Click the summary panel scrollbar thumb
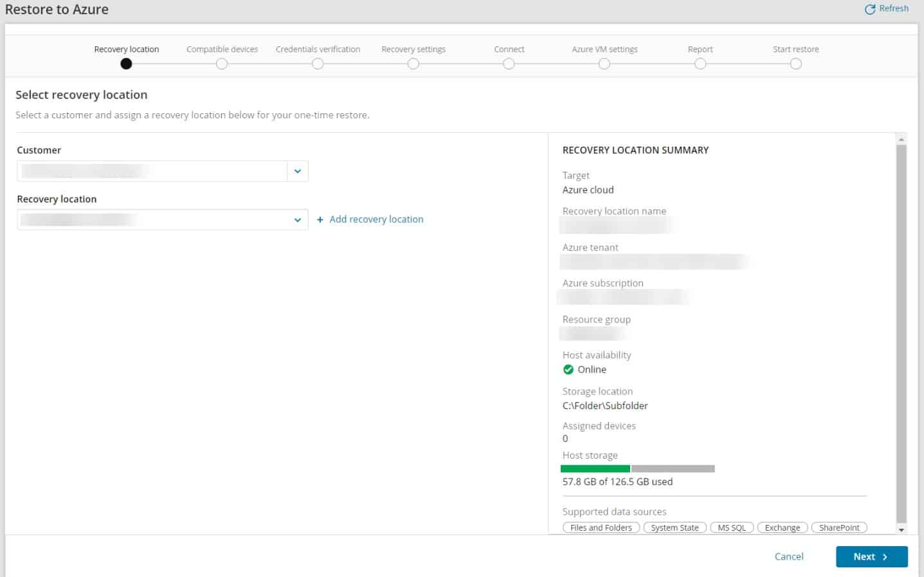924x577 pixels. (901, 334)
